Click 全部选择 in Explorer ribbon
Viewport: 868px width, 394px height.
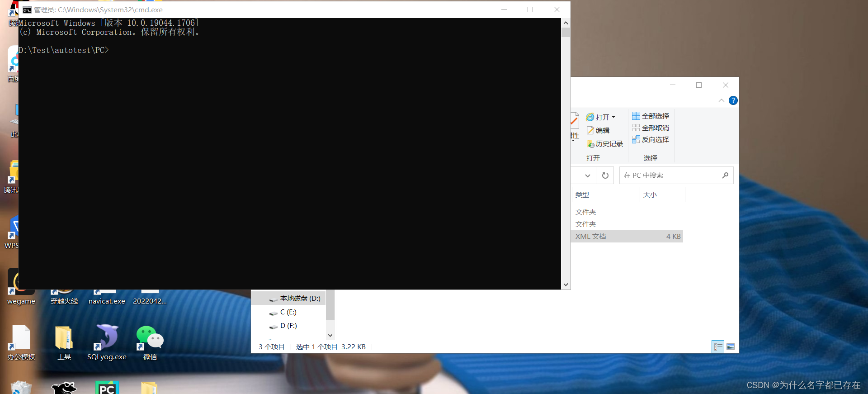tap(651, 116)
